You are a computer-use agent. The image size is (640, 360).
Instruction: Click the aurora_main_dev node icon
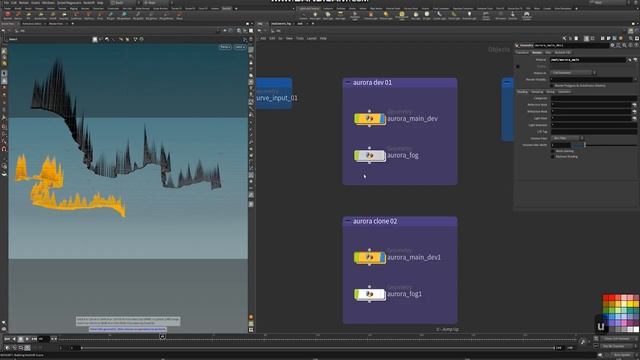[369, 118]
